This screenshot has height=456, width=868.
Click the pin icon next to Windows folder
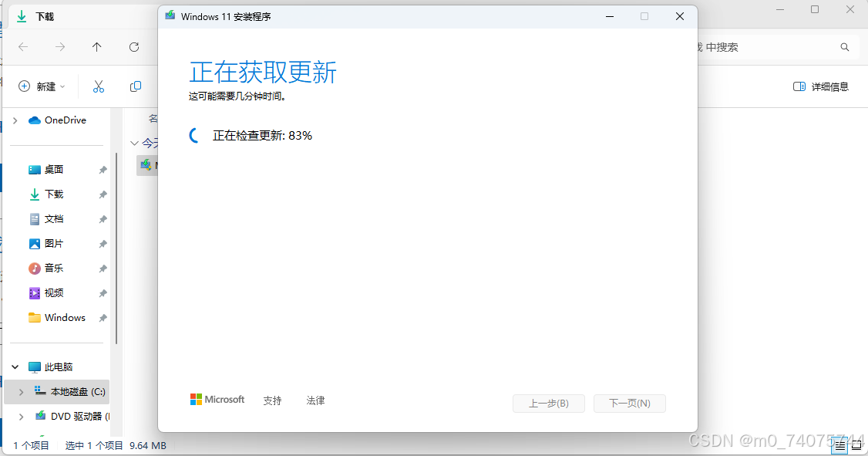tap(103, 318)
